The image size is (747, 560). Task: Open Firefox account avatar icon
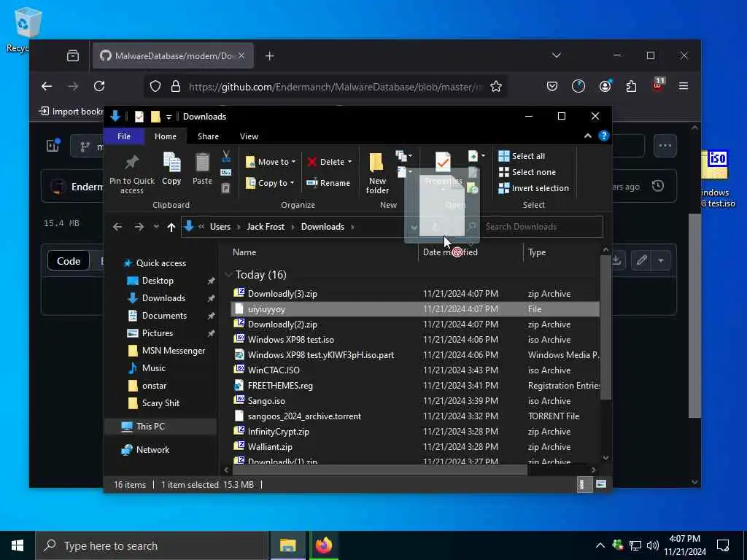pos(605,86)
